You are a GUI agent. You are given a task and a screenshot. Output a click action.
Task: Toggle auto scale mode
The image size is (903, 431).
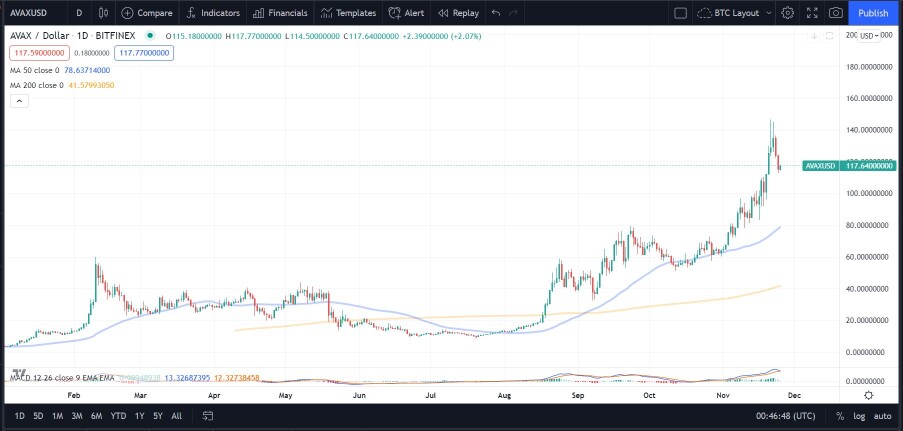(882, 415)
